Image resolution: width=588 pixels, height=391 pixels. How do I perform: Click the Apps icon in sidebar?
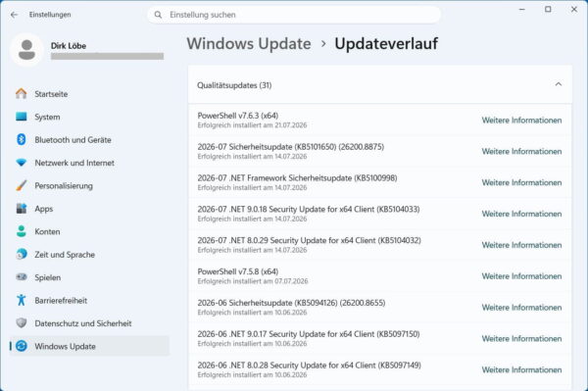[22, 209]
